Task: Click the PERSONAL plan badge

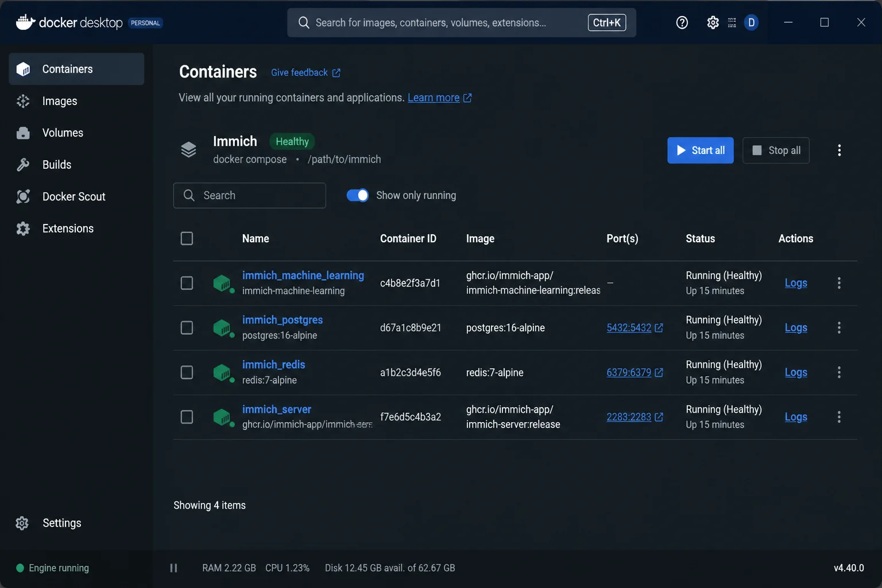Action: 145,23
